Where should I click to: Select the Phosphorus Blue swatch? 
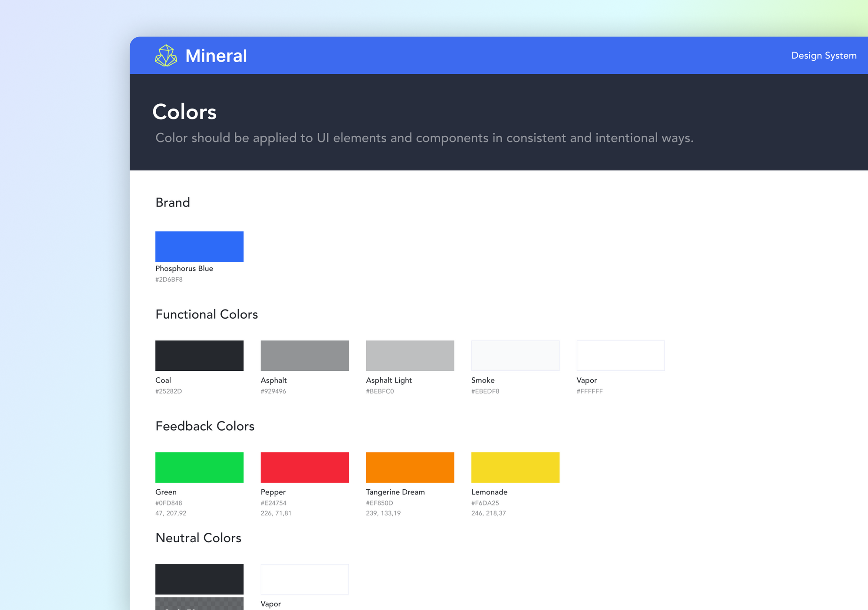point(199,246)
